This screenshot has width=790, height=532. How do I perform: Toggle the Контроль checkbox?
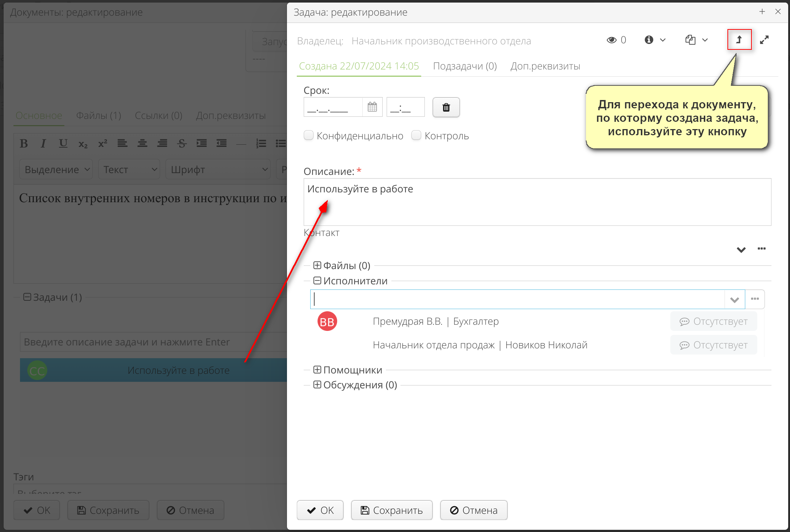click(x=415, y=135)
